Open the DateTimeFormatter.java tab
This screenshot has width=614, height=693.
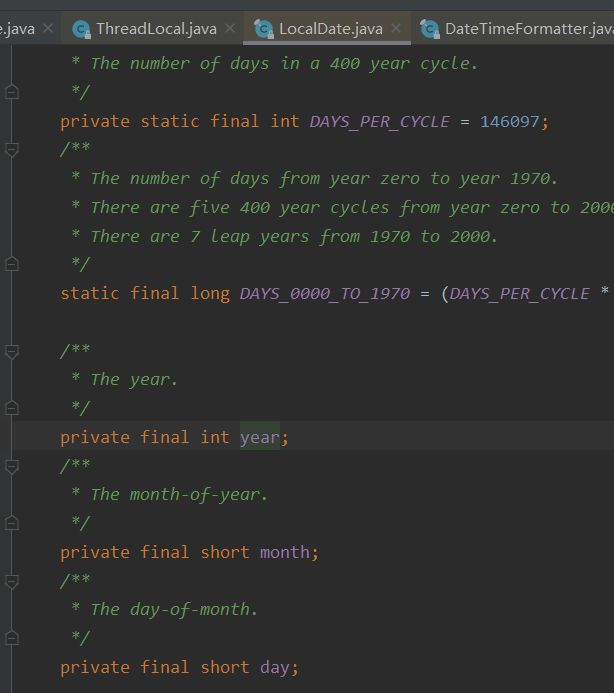click(x=529, y=29)
